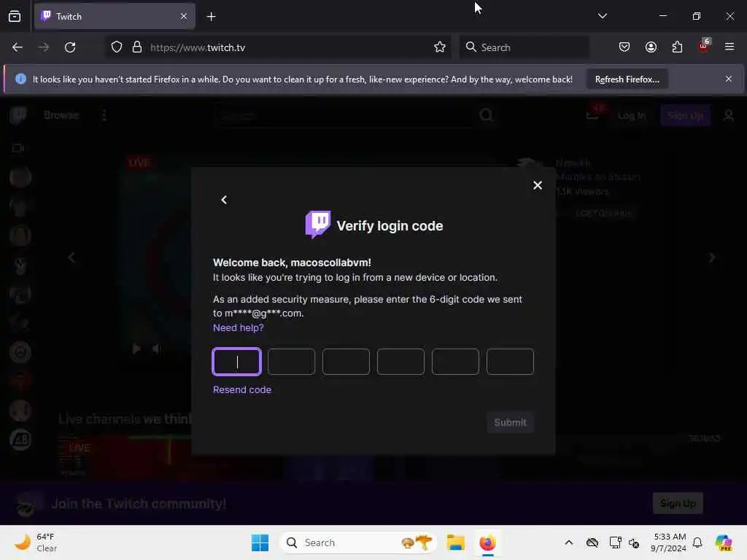The image size is (747, 560).
Task: Click the Log In button
Action: (x=632, y=116)
